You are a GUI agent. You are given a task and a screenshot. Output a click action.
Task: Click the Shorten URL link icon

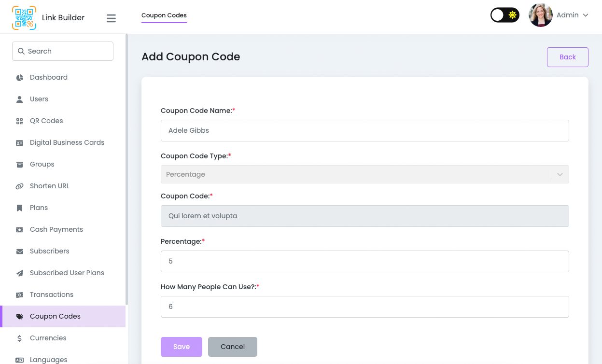(20, 186)
